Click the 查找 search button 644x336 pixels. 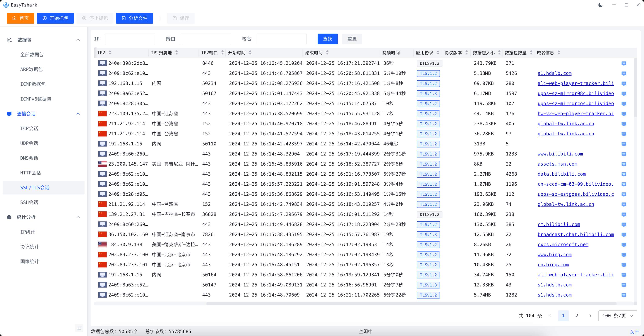[327, 39]
